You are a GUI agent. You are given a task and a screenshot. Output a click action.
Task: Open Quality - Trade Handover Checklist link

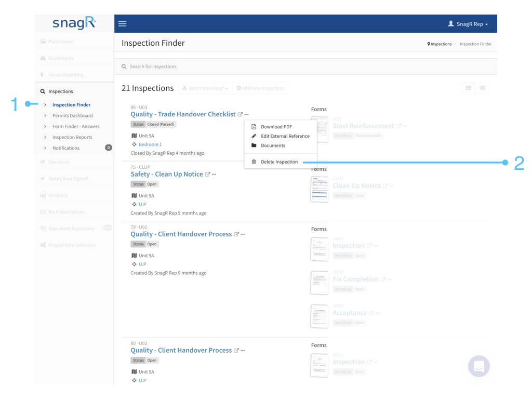(x=183, y=114)
